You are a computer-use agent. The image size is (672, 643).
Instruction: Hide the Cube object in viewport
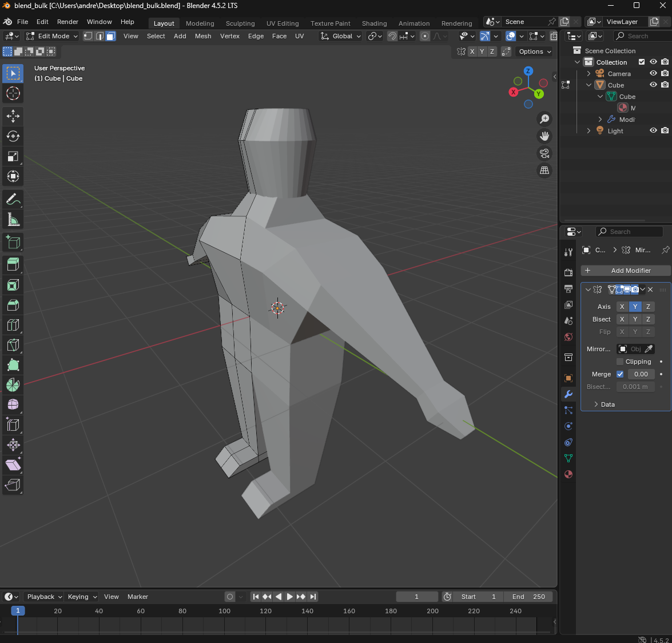pyautogui.click(x=653, y=85)
